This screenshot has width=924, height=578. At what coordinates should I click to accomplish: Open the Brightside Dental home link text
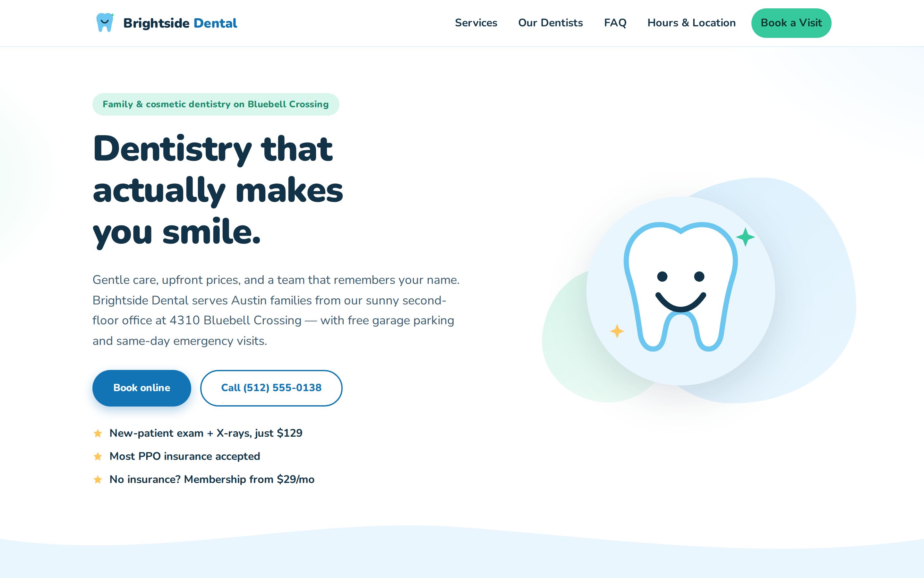coord(180,23)
